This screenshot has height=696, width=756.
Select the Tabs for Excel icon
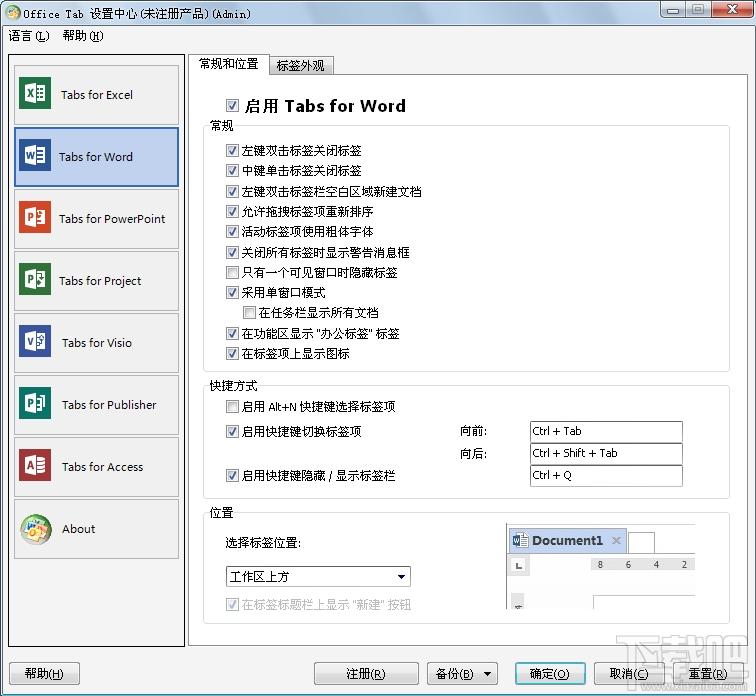coord(35,93)
